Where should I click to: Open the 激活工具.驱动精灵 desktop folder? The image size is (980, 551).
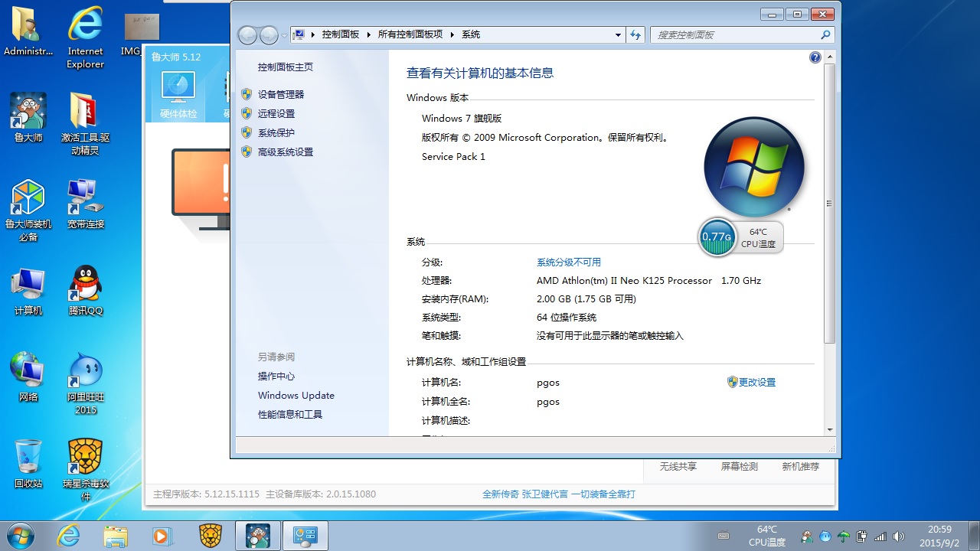(85, 124)
